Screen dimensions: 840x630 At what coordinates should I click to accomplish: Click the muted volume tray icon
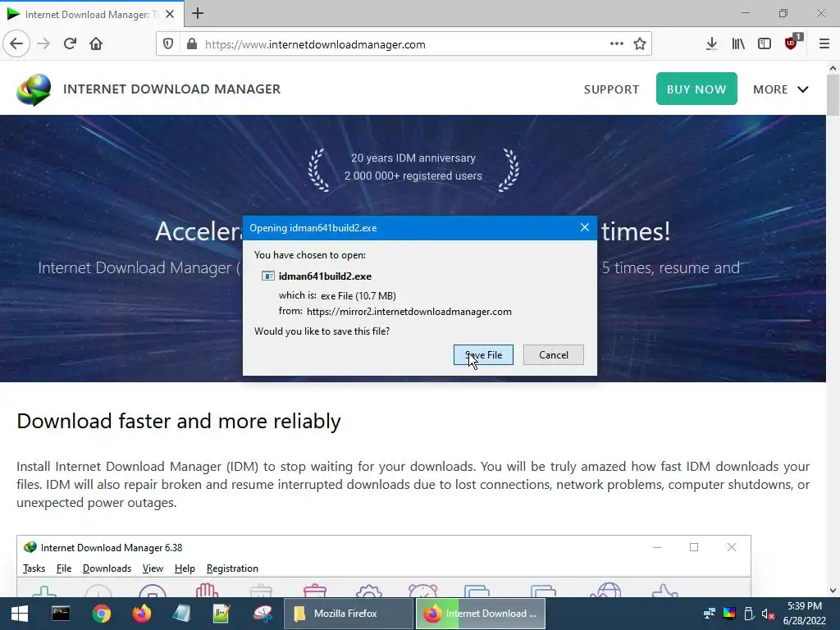click(x=768, y=614)
